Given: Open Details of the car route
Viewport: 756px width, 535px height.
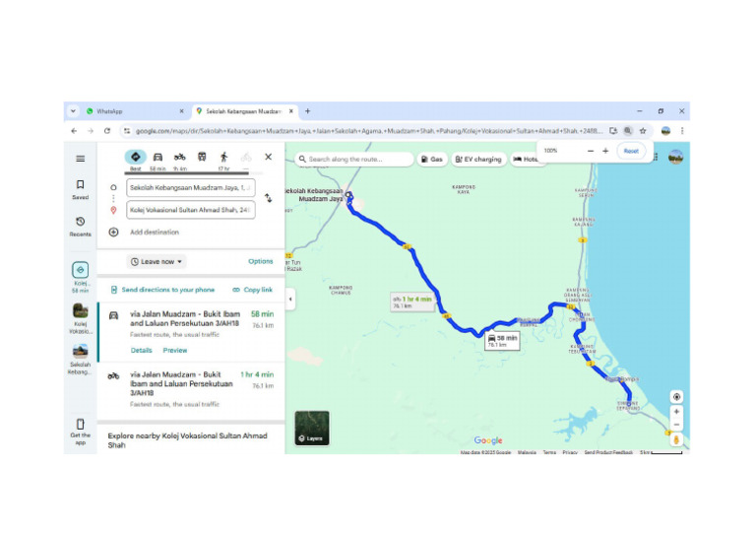Looking at the screenshot, I should pyautogui.click(x=142, y=350).
